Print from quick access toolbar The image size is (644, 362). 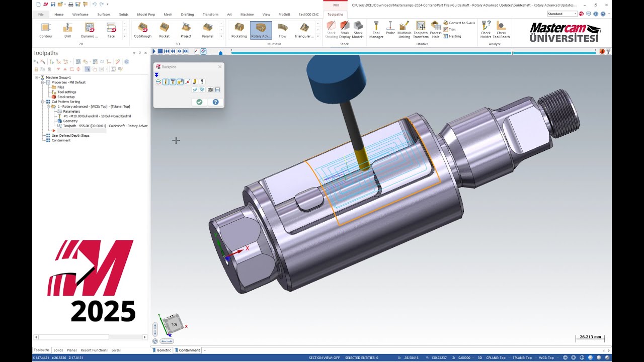pyautogui.click(x=71, y=4)
